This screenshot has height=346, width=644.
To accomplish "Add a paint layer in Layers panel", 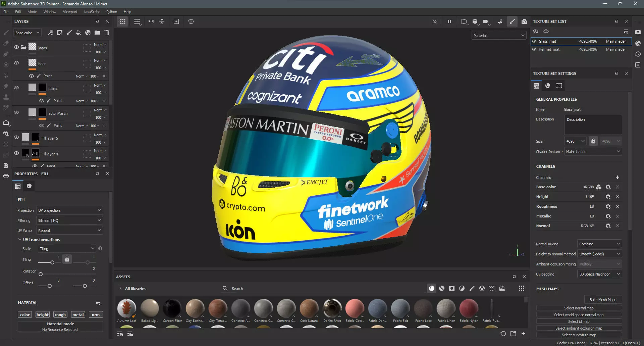I will (x=69, y=33).
